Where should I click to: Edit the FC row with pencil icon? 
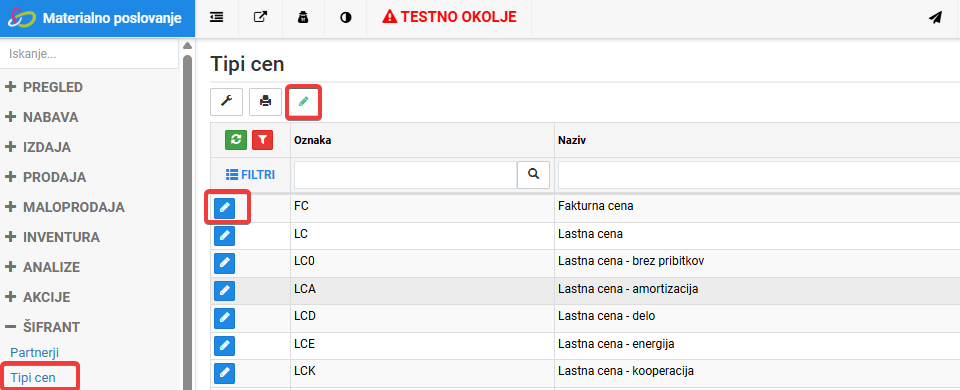tap(225, 208)
